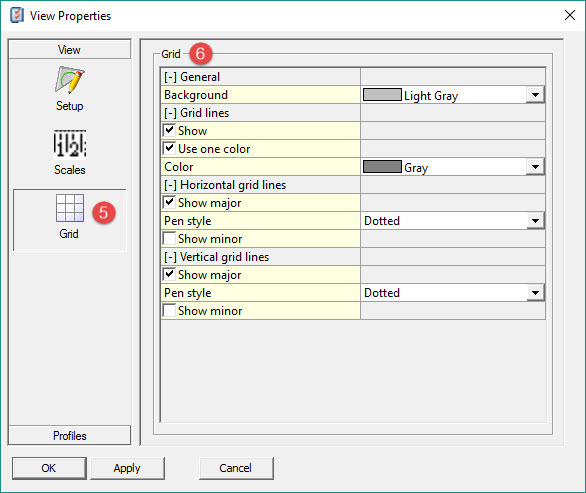The image size is (586, 493).
Task: Toggle the Grid lines Show checkbox
Action: coord(169,130)
